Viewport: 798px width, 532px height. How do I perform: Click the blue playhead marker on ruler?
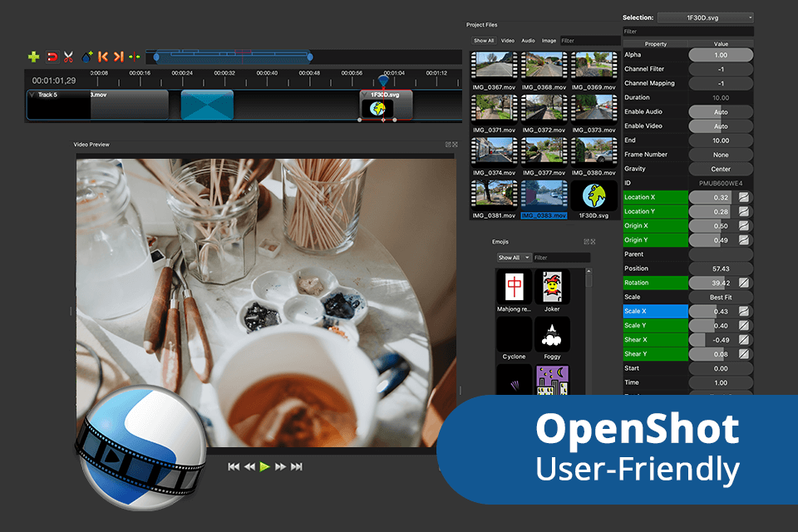tap(383, 81)
